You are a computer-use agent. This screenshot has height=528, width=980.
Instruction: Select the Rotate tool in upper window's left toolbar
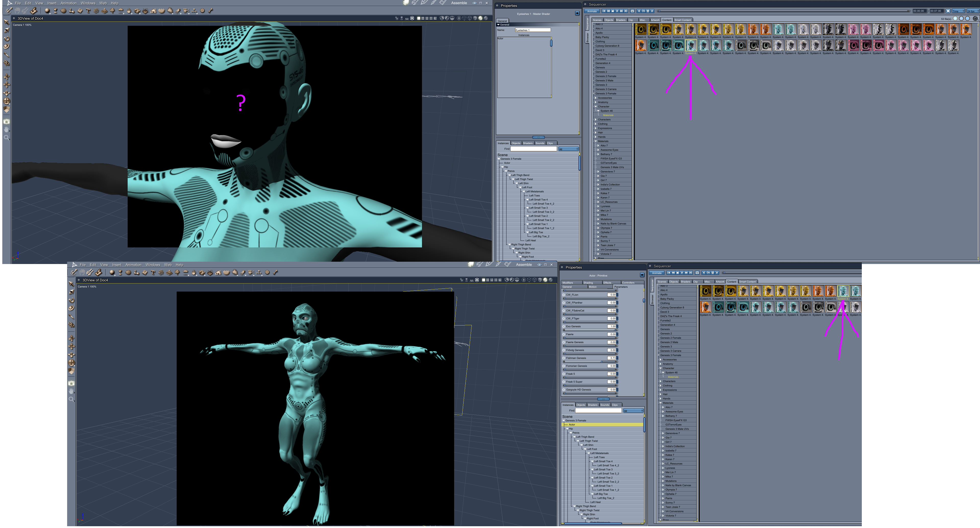click(x=6, y=39)
